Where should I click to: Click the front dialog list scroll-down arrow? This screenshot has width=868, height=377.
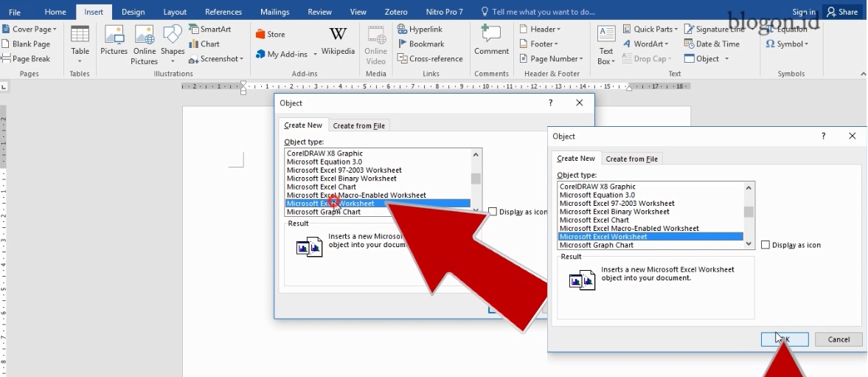pos(749,243)
